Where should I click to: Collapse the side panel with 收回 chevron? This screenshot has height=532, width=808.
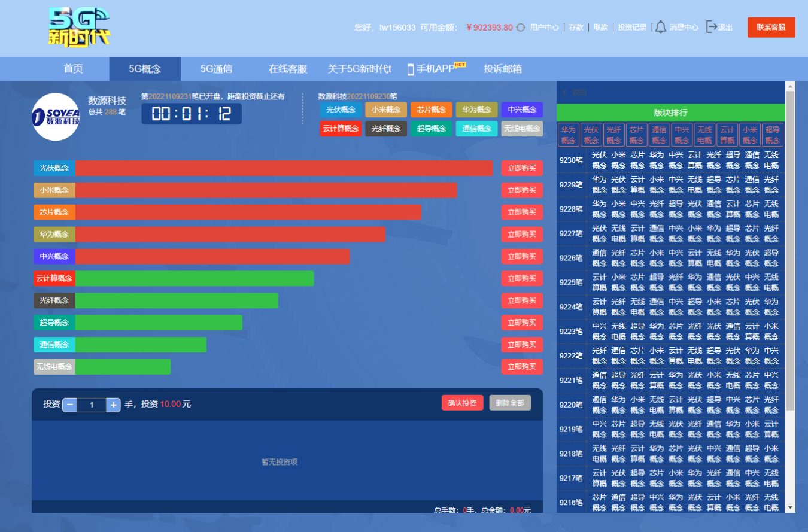coord(564,92)
